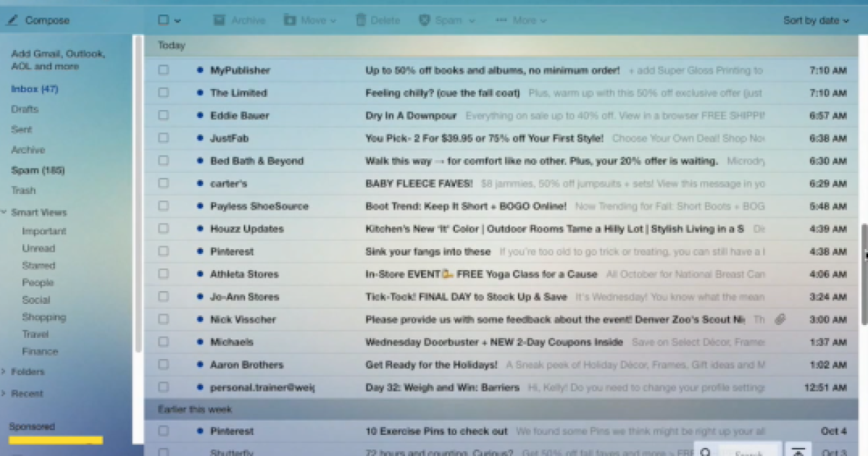Image resolution: width=868 pixels, height=456 pixels.
Task: Go to the Trash folder
Action: click(x=23, y=190)
